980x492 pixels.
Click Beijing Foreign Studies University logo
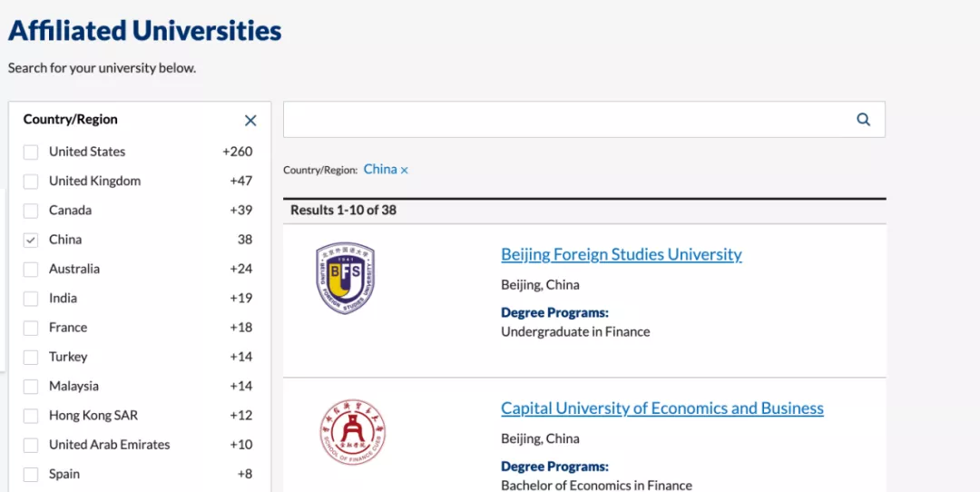(346, 279)
